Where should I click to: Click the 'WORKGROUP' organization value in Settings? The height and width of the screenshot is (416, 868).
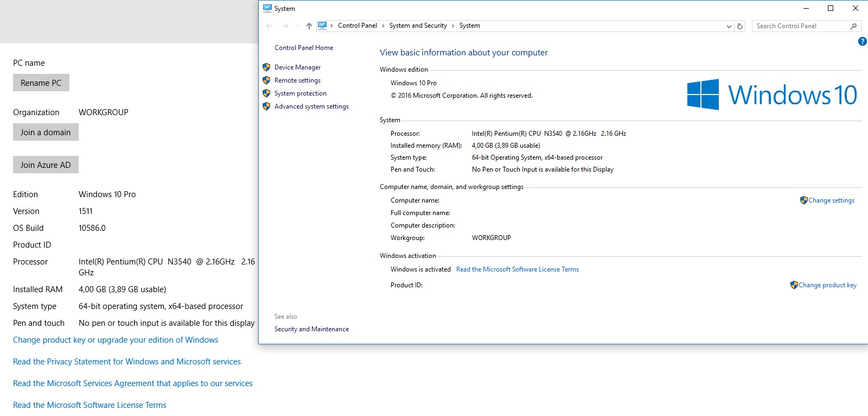click(104, 112)
